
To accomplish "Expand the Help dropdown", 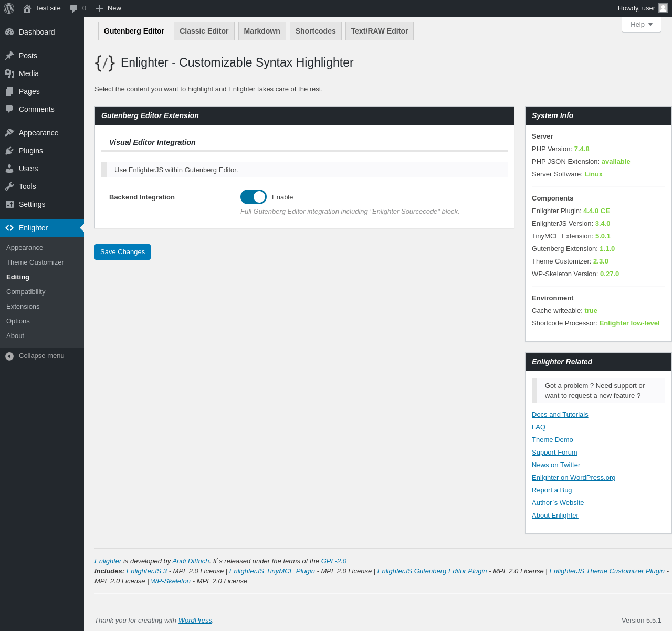I will pyautogui.click(x=642, y=25).
